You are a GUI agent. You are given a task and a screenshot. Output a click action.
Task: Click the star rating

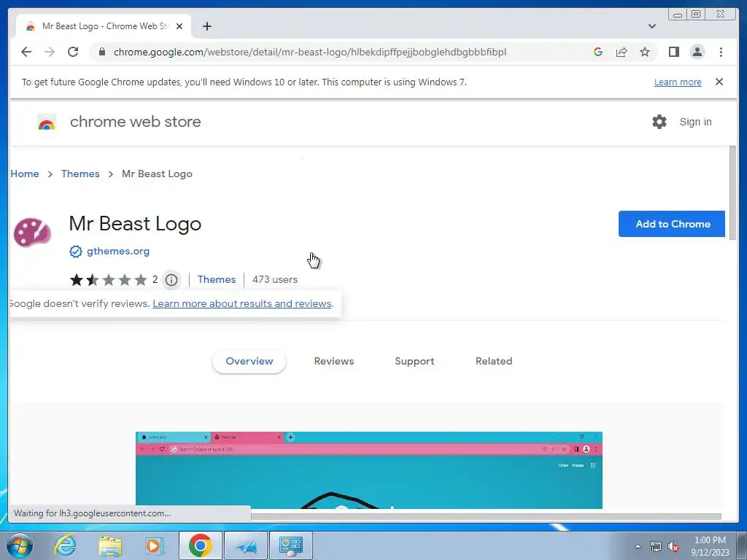(109, 279)
